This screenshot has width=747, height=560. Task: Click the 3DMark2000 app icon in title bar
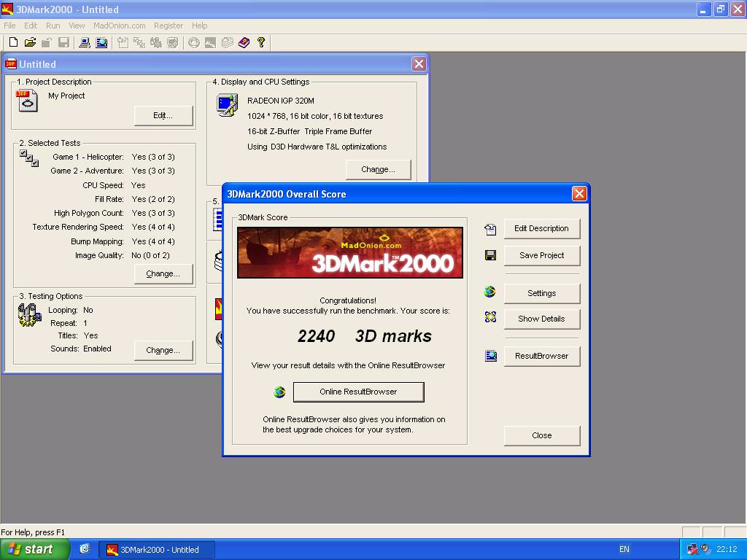[7, 9]
